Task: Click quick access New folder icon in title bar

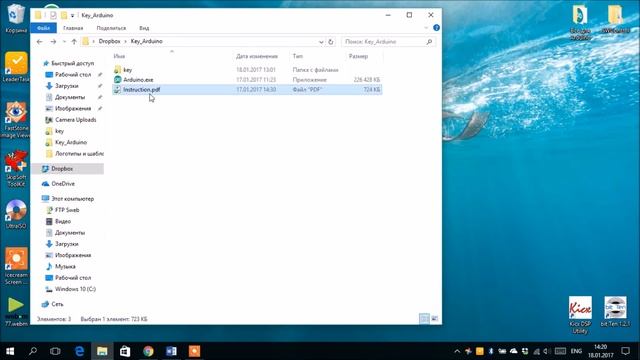Action: [x=64, y=15]
